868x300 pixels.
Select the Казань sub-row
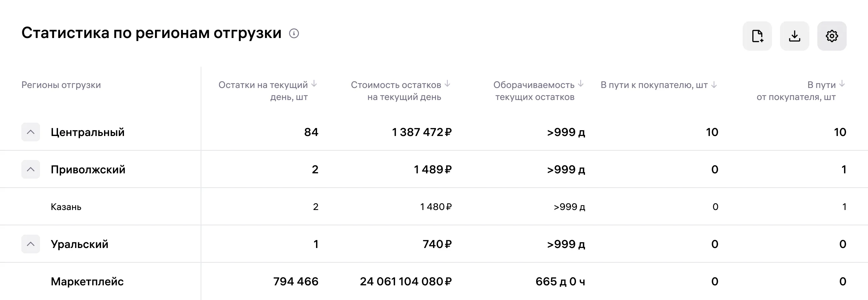pyautogui.click(x=66, y=207)
